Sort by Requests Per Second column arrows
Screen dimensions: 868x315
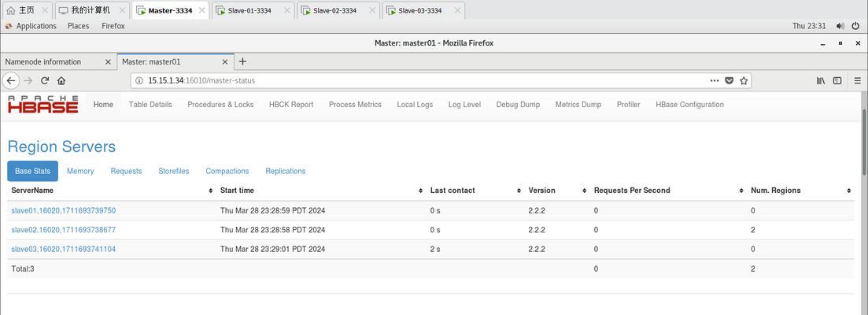coord(741,191)
